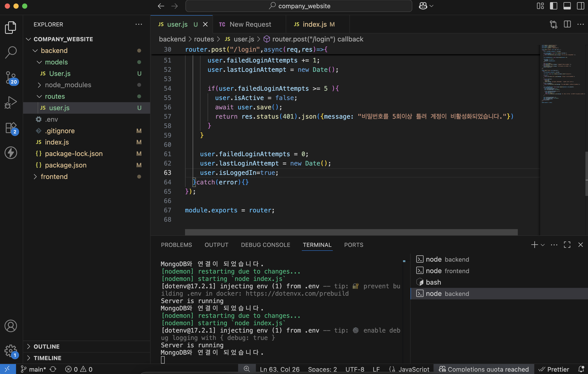Open package.json file

coord(86,165)
